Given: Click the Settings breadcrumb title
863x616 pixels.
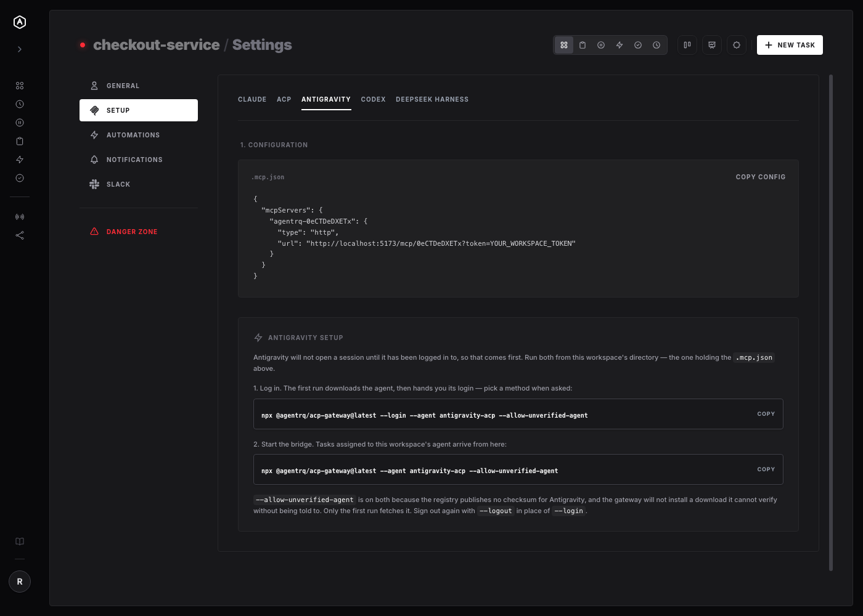Looking at the screenshot, I should (262, 45).
